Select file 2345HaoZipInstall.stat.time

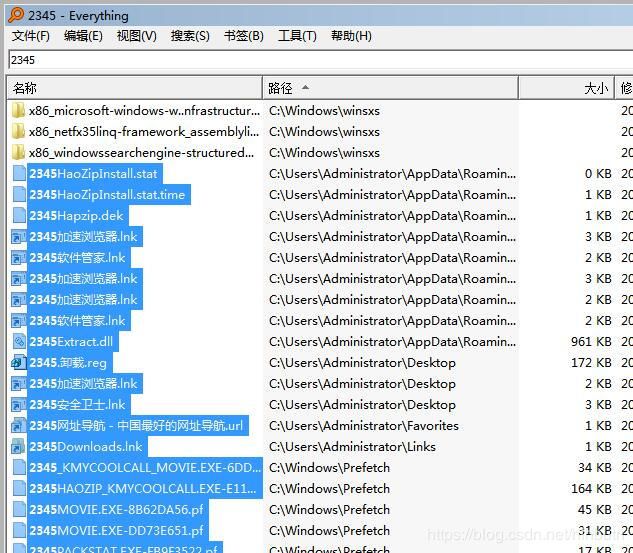[x=107, y=195]
